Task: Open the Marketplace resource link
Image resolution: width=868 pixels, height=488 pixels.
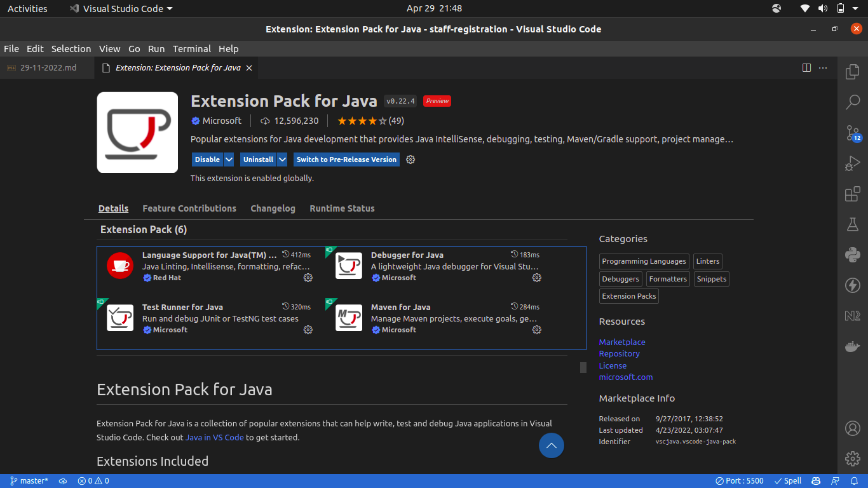Action: (x=622, y=342)
